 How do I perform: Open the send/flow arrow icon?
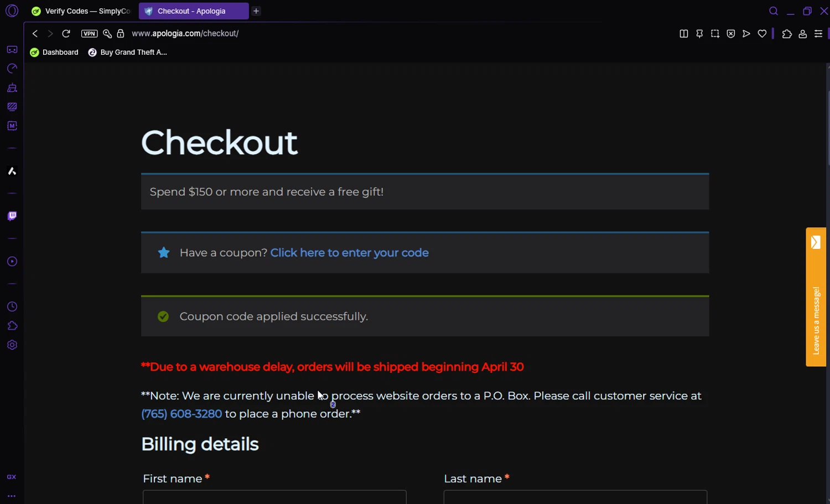click(x=746, y=34)
